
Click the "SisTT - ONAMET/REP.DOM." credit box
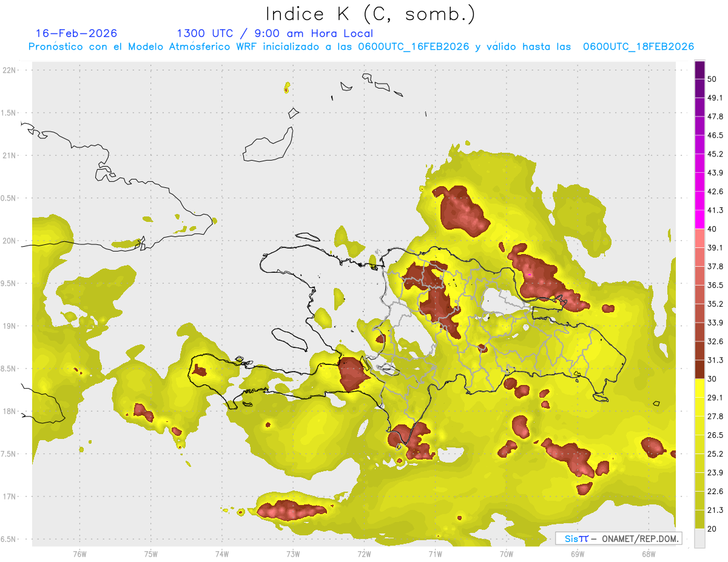click(x=619, y=538)
